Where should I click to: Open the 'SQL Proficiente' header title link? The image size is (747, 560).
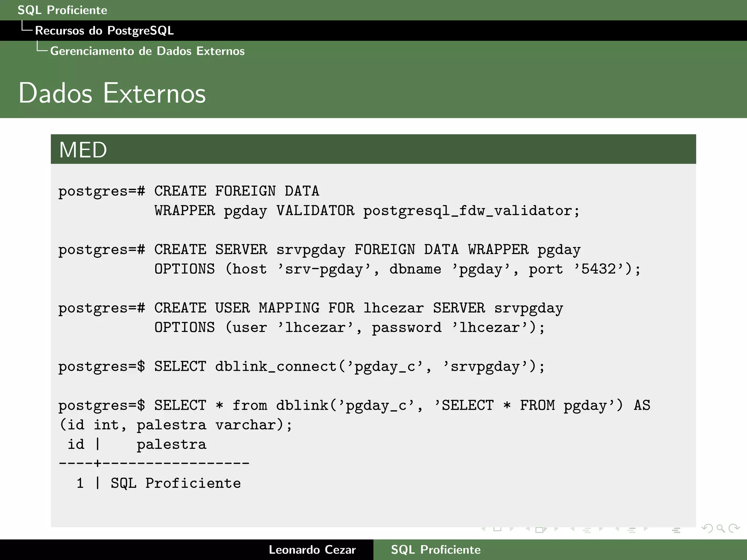[62, 10]
